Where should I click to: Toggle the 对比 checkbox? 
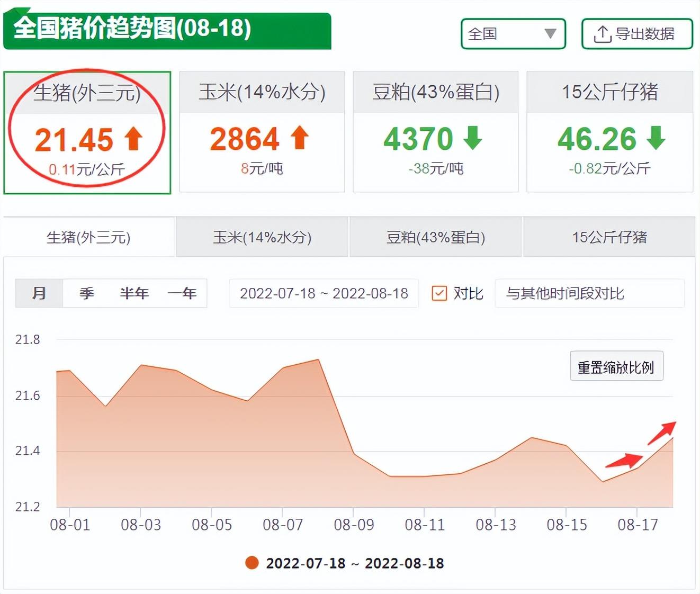(x=439, y=293)
